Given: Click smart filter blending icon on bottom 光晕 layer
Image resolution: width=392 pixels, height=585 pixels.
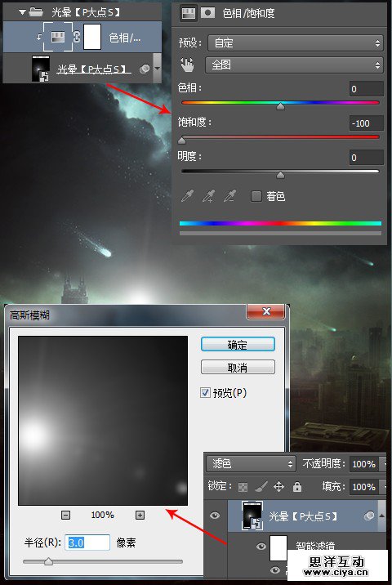Looking at the screenshot, I should pyautogui.click(x=369, y=516).
